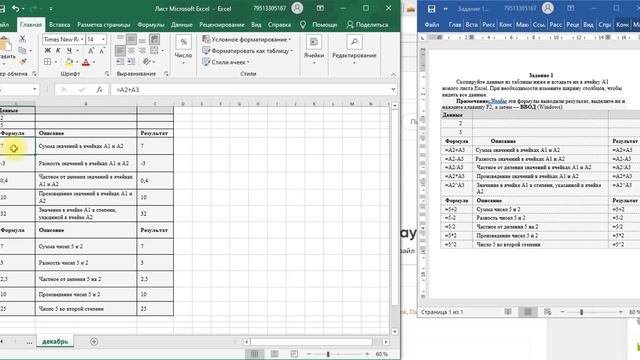This screenshot has width=640, height=360.
Task: Open the Данные tab in Excel
Action: pos(182,24)
